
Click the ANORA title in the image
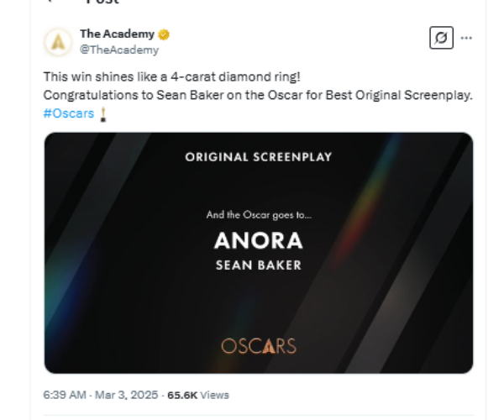click(x=258, y=241)
